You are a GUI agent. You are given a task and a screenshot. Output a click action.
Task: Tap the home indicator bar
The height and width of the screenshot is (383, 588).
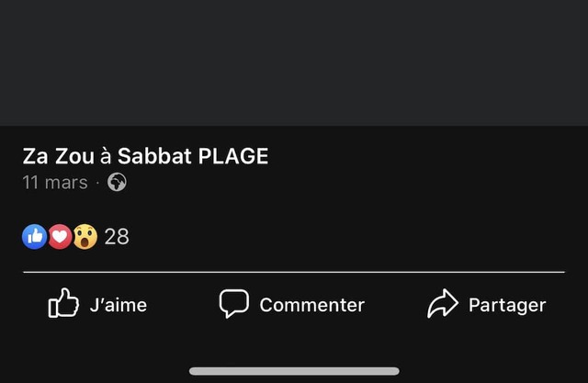294,371
